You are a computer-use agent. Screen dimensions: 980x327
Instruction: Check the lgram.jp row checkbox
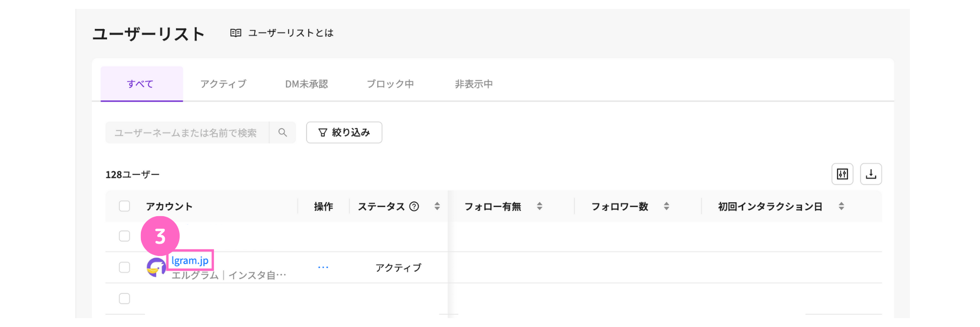click(x=125, y=267)
